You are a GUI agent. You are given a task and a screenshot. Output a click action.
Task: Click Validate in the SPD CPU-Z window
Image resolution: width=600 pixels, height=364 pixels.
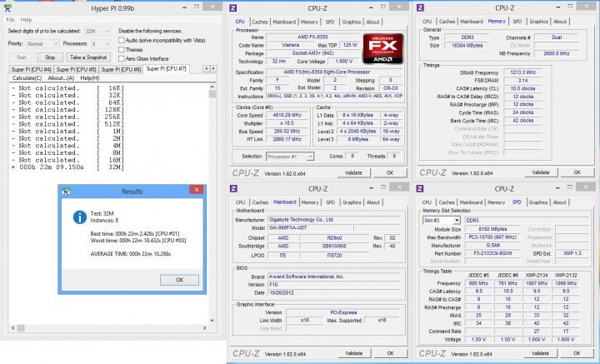pyautogui.click(x=540, y=353)
